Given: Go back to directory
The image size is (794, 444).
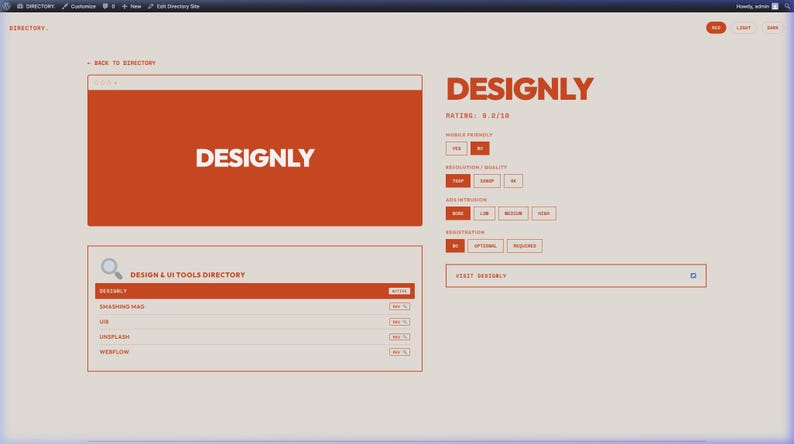Looking at the screenshot, I should [122, 63].
